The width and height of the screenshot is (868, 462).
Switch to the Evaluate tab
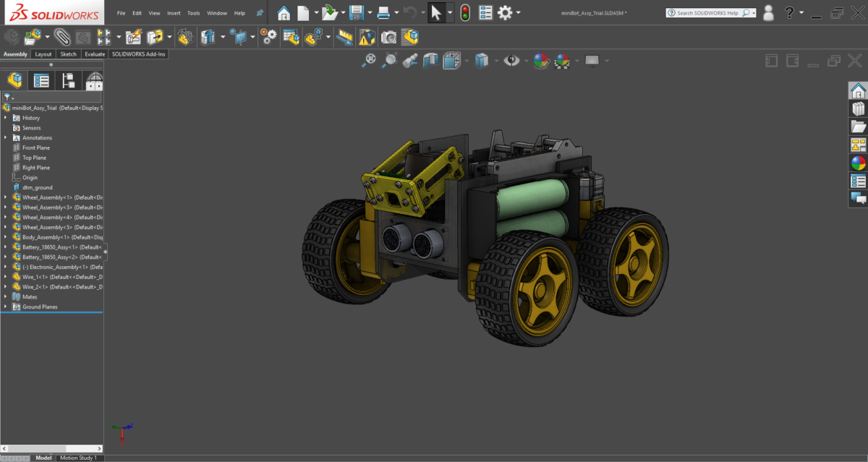click(x=95, y=54)
